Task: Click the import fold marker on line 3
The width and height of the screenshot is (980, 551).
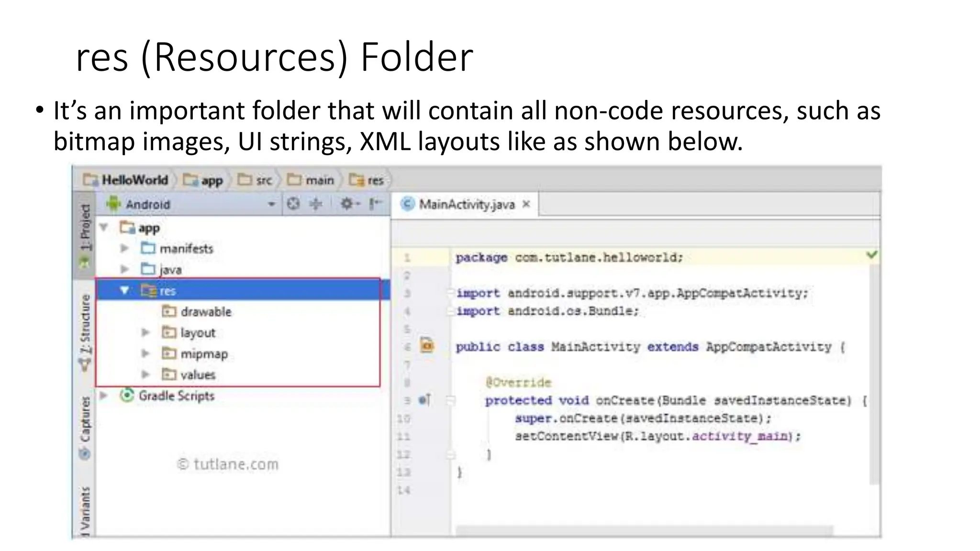Action: tap(450, 293)
